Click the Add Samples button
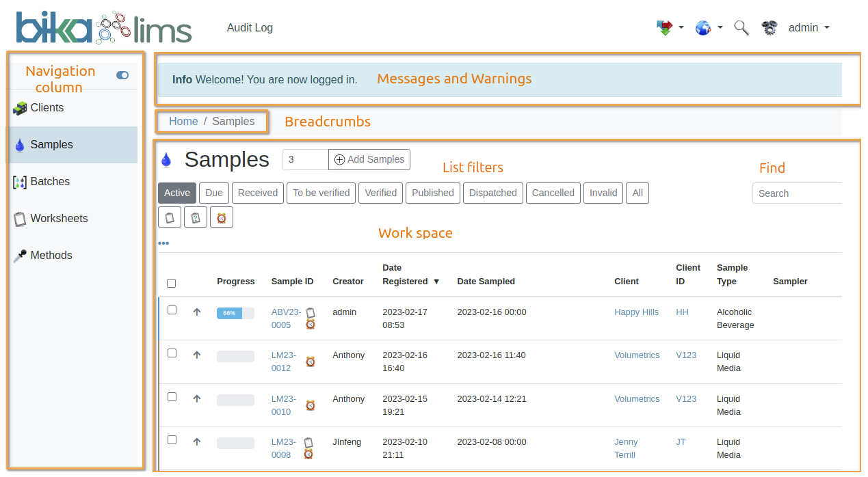 pos(369,159)
